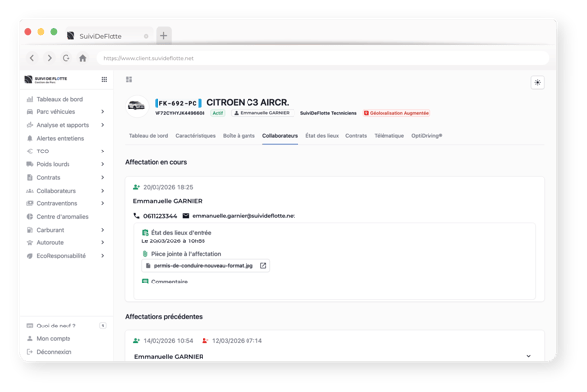Open the apps grid icon beside logo
The height and width of the screenshot is (392, 587).
coord(104,79)
